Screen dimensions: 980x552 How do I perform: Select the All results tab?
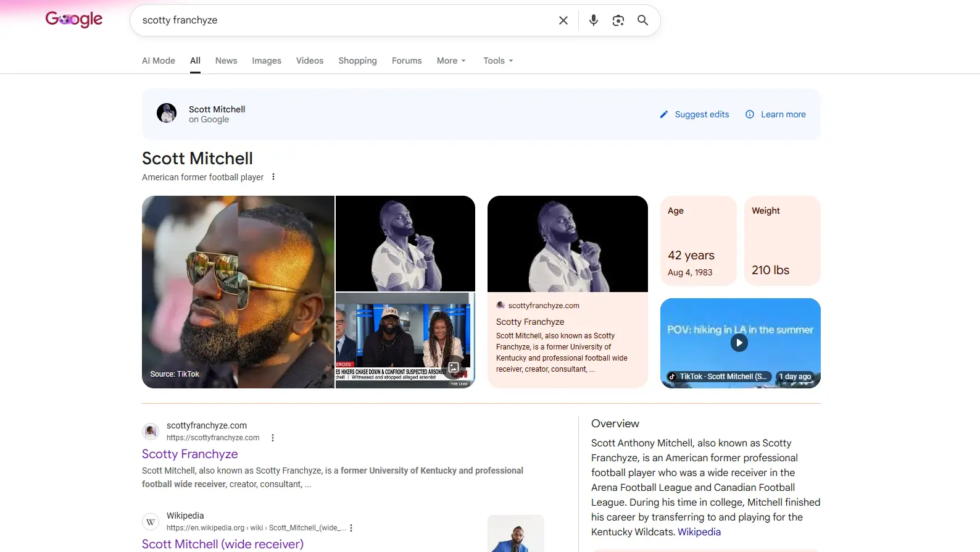pos(195,61)
